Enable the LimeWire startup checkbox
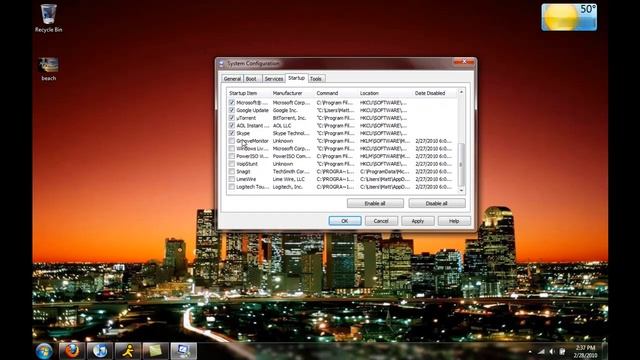The height and width of the screenshot is (360, 640). click(x=231, y=179)
